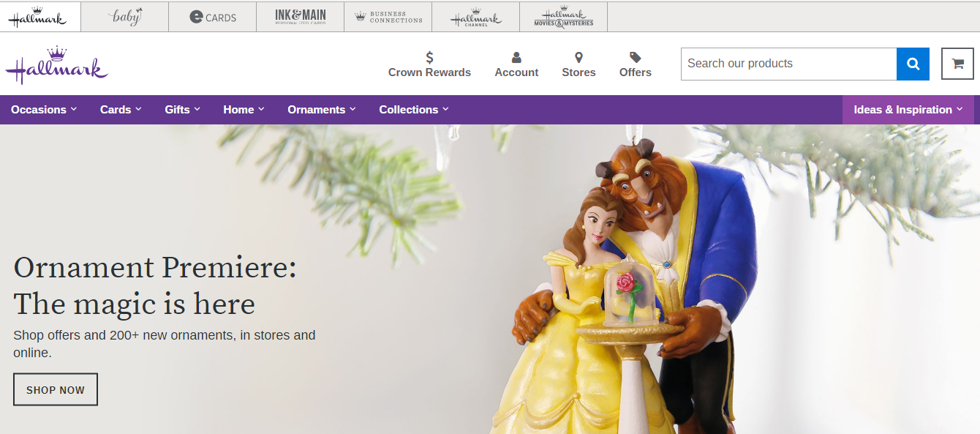Open Crown Rewards dollar icon link
980x434 pixels.
[x=429, y=57]
